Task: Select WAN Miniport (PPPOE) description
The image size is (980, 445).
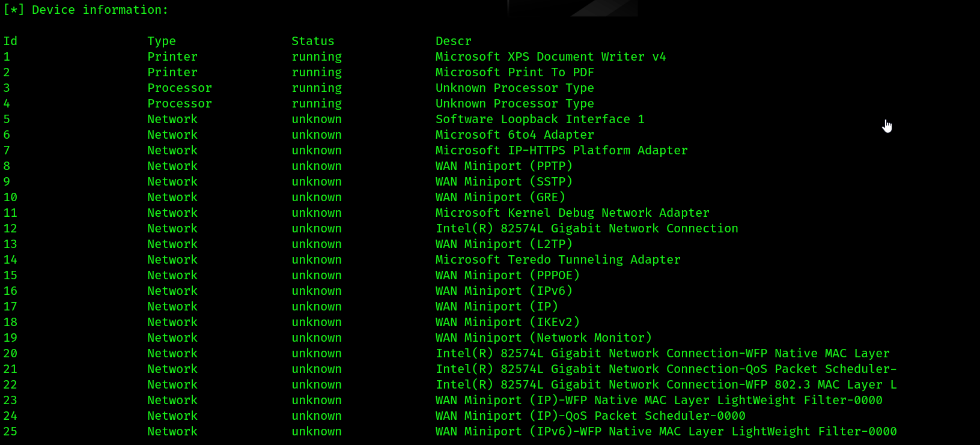Action: 508,275
